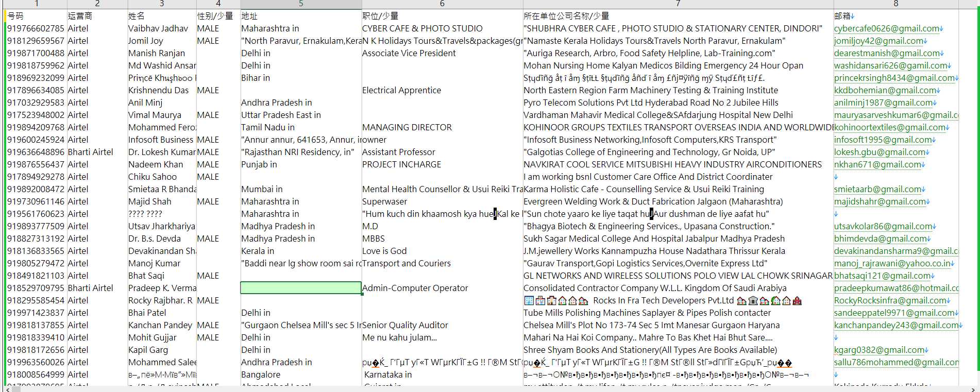Screen dimensions: 980x392
Task: Click the name Kapil Garg
Action: (x=148, y=350)
